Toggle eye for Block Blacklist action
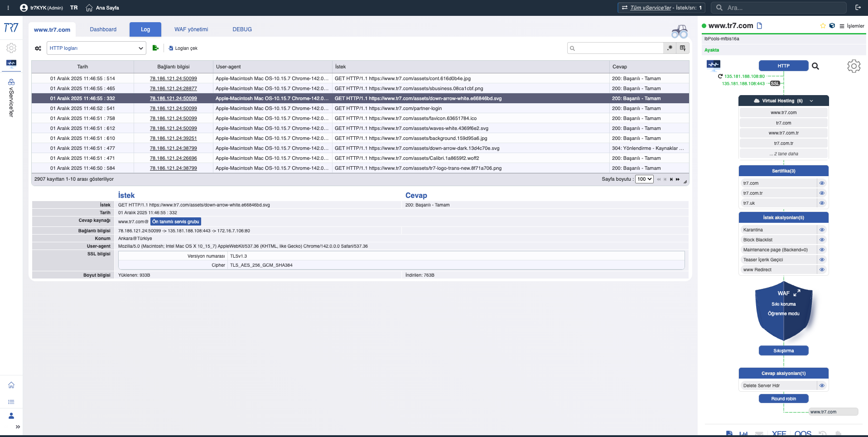The height and width of the screenshot is (437, 868). point(822,240)
